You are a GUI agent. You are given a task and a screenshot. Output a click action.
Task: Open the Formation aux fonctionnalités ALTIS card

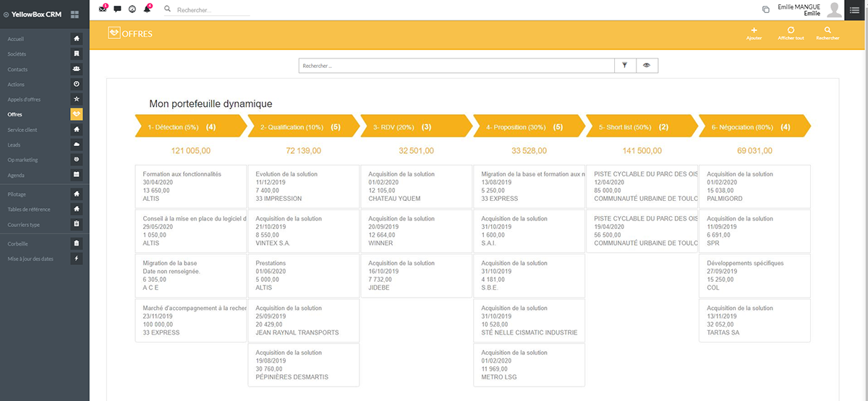(191, 186)
